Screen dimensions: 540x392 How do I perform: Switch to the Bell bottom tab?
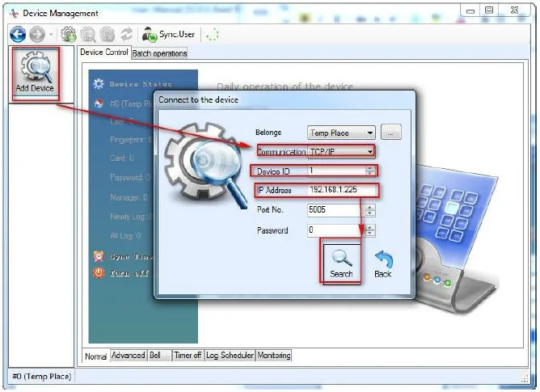tap(159, 355)
